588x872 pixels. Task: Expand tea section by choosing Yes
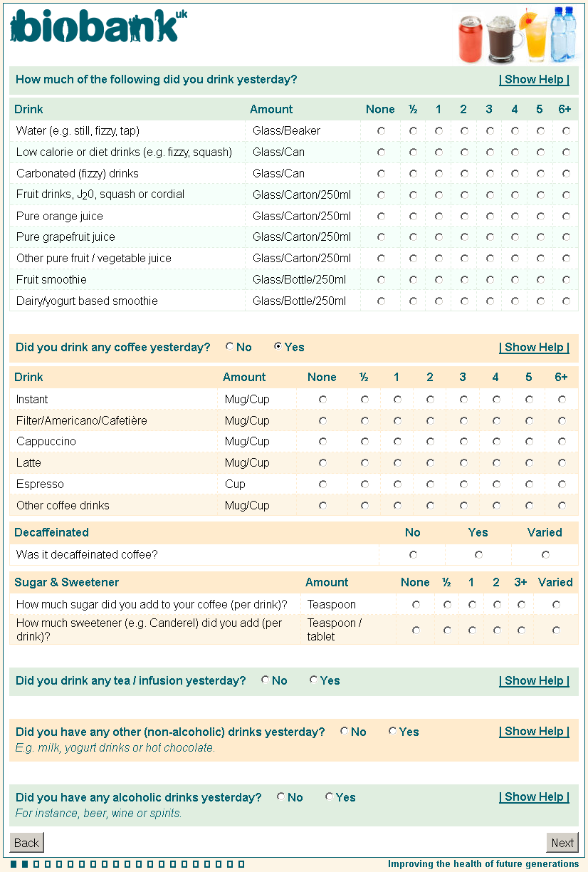coord(313,680)
